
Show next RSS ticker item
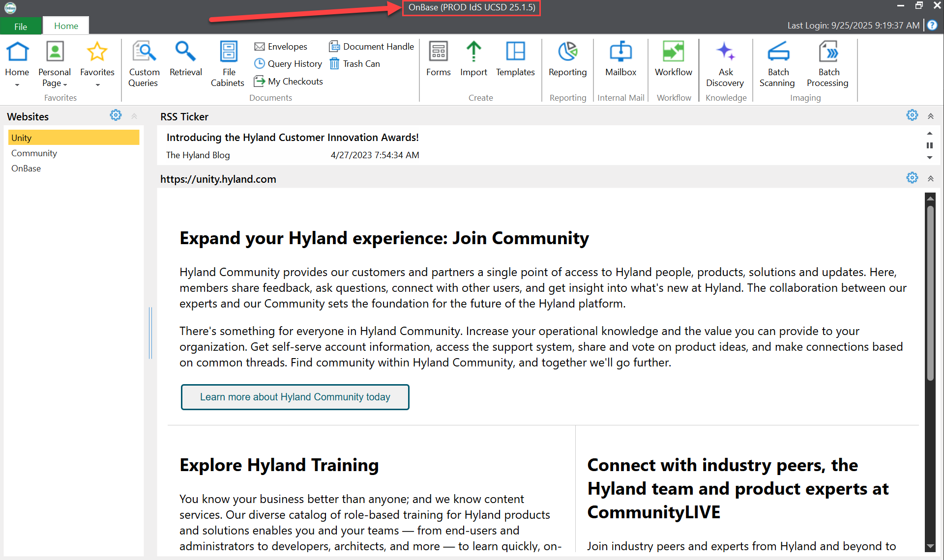pos(930,158)
